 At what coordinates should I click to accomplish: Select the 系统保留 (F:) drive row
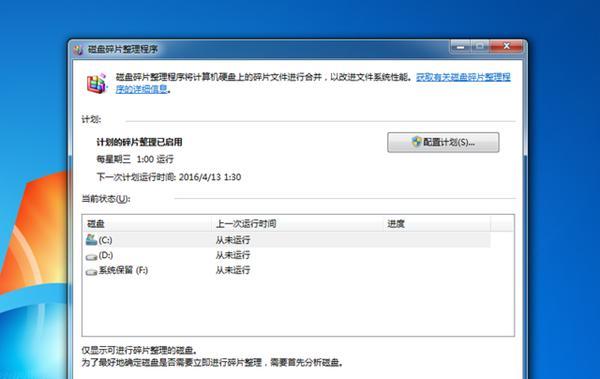286,270
